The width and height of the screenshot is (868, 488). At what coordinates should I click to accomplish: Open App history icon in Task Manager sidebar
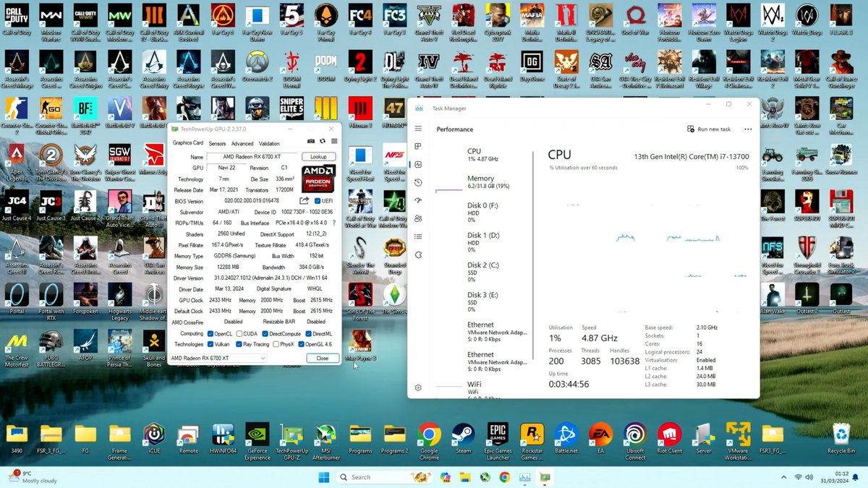click(418, 182)
